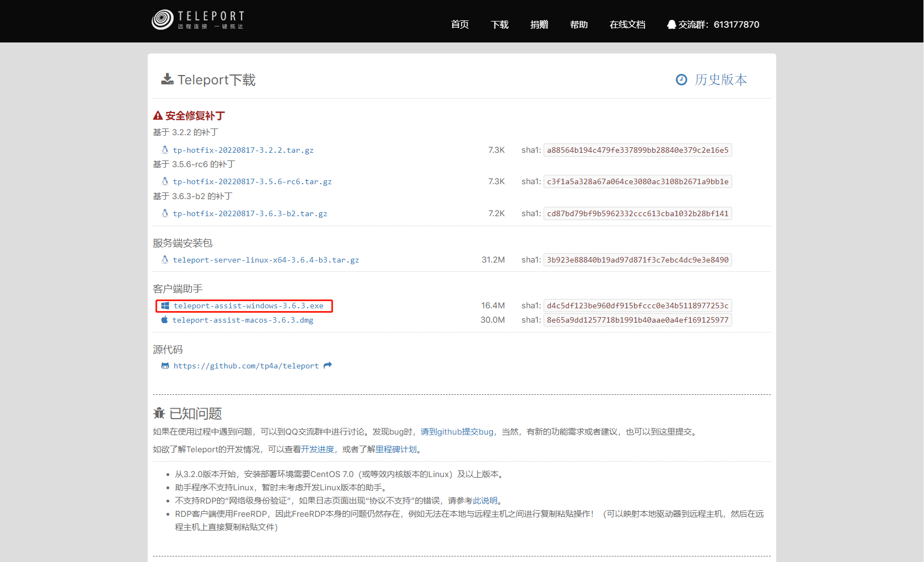This screenshot has height=562, width=924.
Task: Click the QQ penguin icon beside 交流群
Action: (671, 24)
